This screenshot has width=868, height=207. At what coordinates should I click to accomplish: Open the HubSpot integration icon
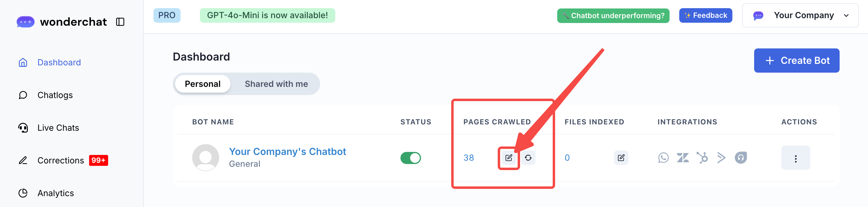point(702,158)
